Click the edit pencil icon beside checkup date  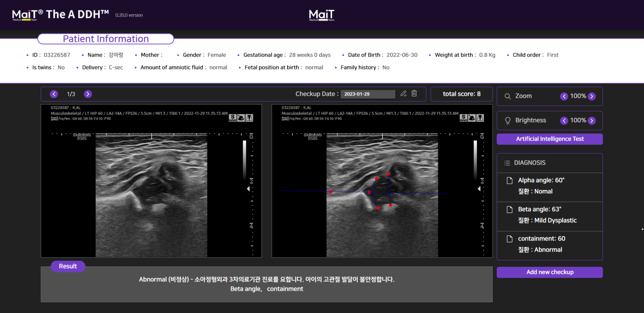pyautogui.click(x=403, y=94)
